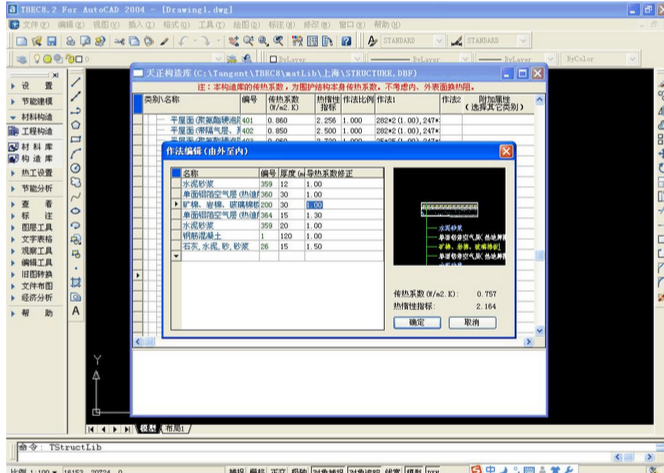The height and width of the screenshot is (473, 664).
Task: Open the 文件 menu
Action: point(35,25)
